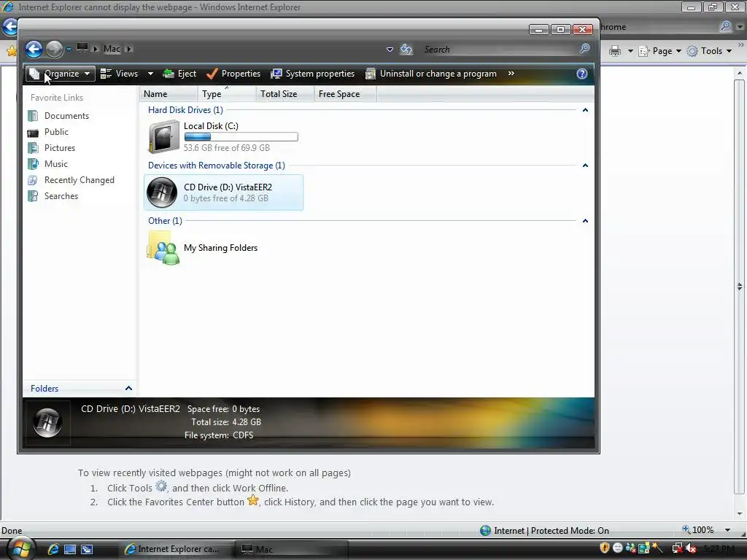
Task: Open the IE Tools menu
Action: coord(709,51)
